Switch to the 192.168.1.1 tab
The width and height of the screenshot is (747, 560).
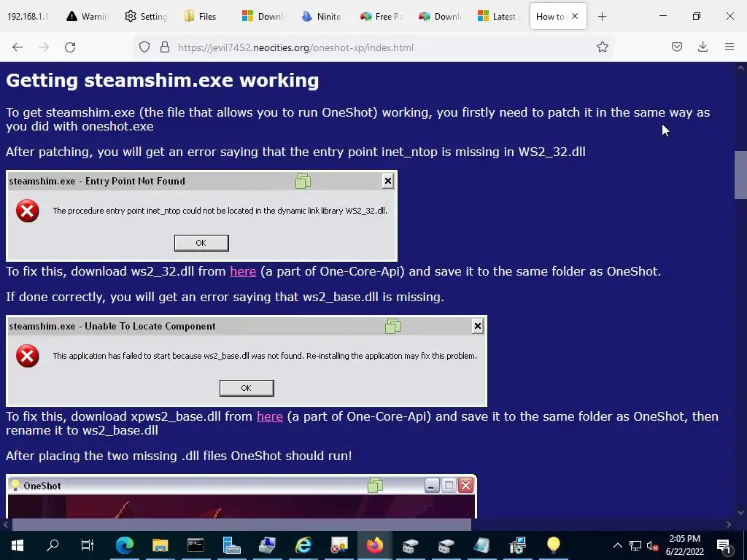[28, 17]
